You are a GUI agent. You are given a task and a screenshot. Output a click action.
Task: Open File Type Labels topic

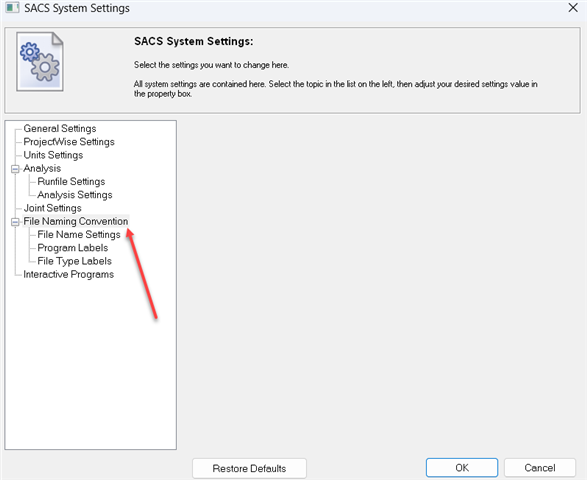pyautogui.click(x=74, y=261)
